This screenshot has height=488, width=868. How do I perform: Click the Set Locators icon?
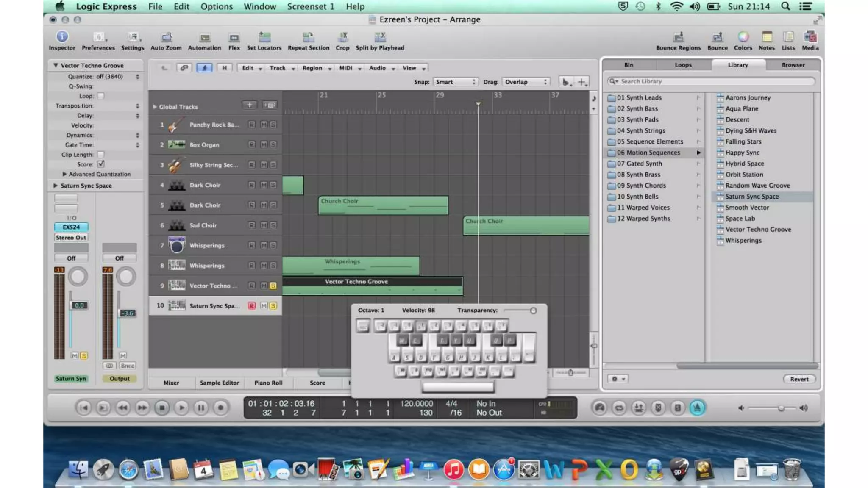coord(264,37)
